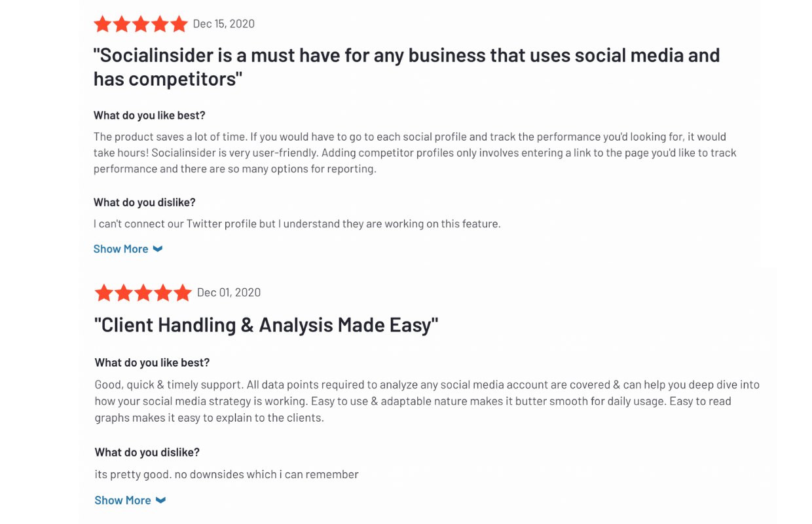The width and height of the screenshot is (812, 524).
Task: Expand the Client Handling review via its chevron
Action: point(160,500)
